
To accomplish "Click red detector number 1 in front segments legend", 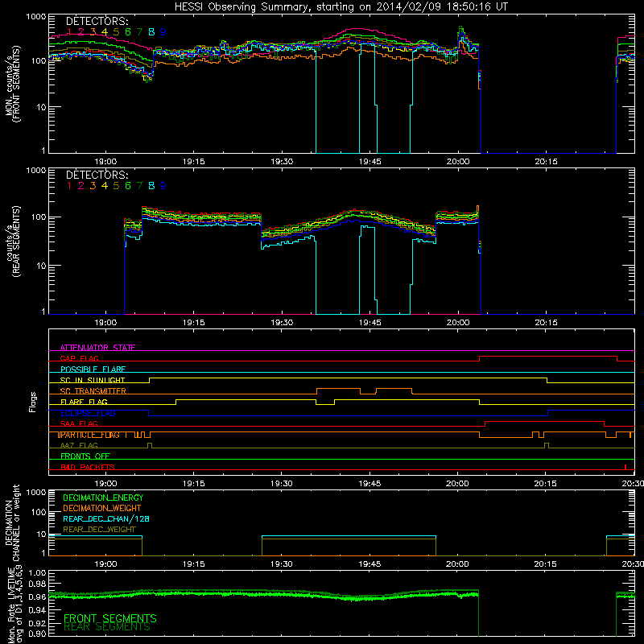I will [69, 31].
